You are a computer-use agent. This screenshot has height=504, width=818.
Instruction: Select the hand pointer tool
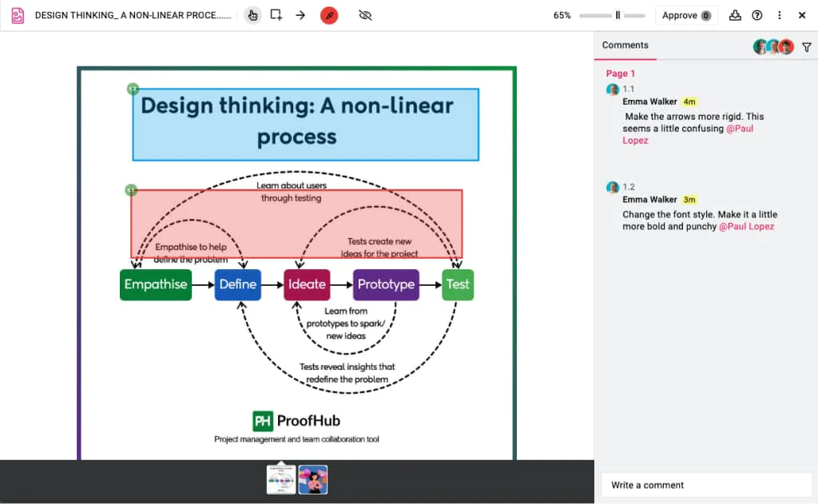(252, 15)
